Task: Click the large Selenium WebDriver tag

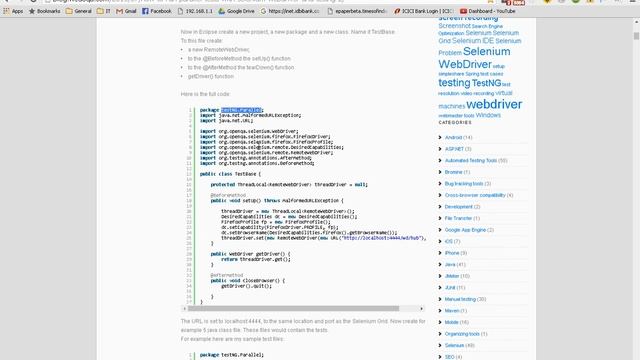Action: point(474,58)
